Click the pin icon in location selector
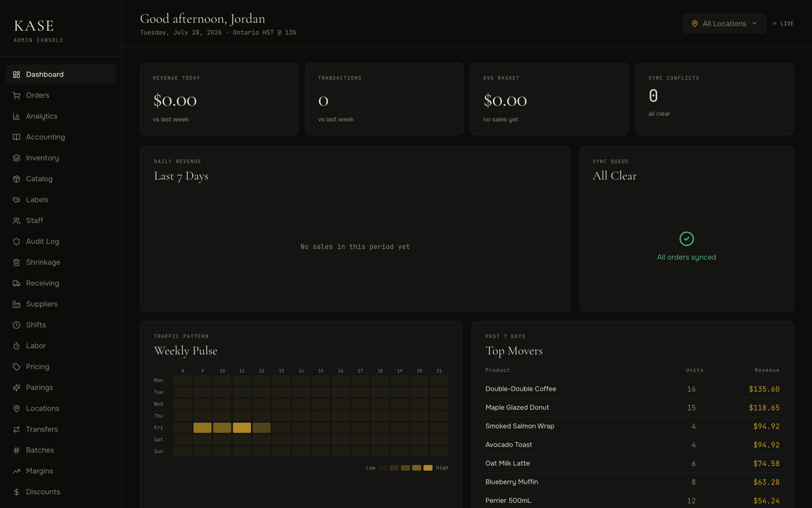The image size is (812, 508). coord(695,24)
